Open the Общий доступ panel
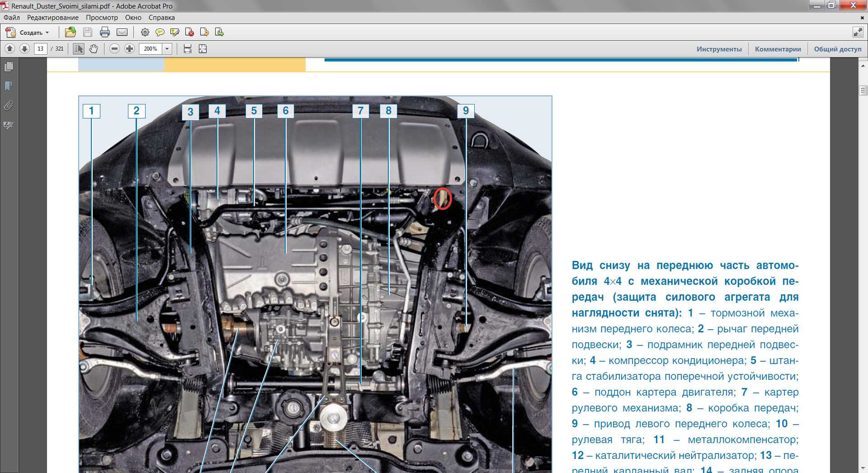 click(838, 49)
